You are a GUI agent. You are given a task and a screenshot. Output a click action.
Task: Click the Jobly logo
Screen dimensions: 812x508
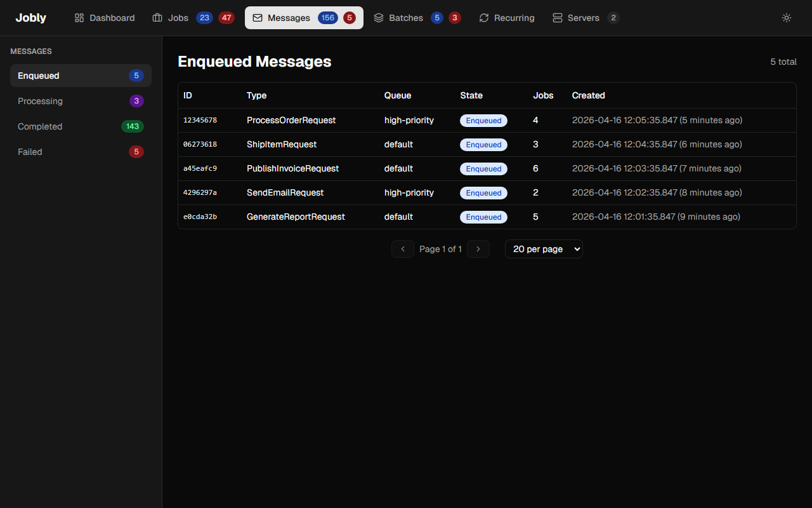31,18
